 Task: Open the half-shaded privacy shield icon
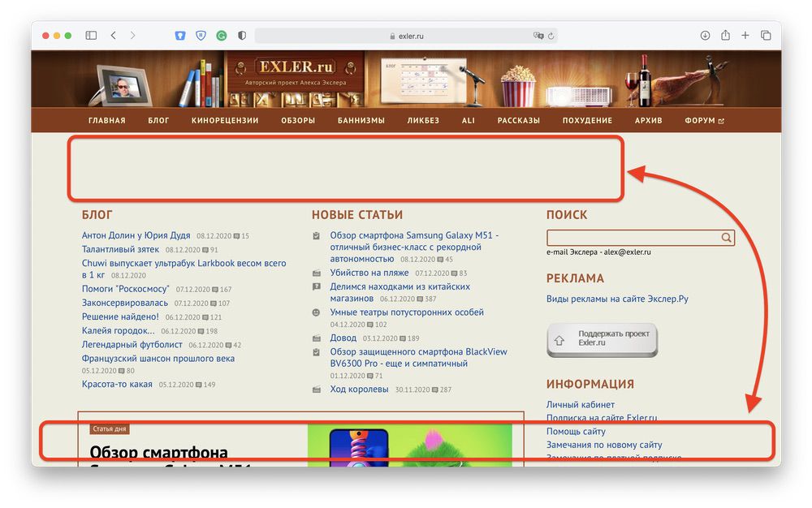(x=242, y=36)
